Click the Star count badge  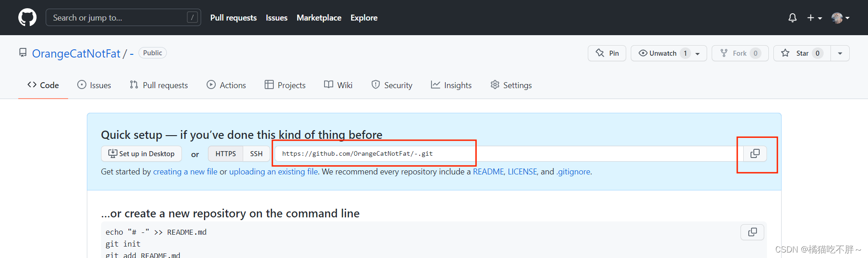click(818, 53)
